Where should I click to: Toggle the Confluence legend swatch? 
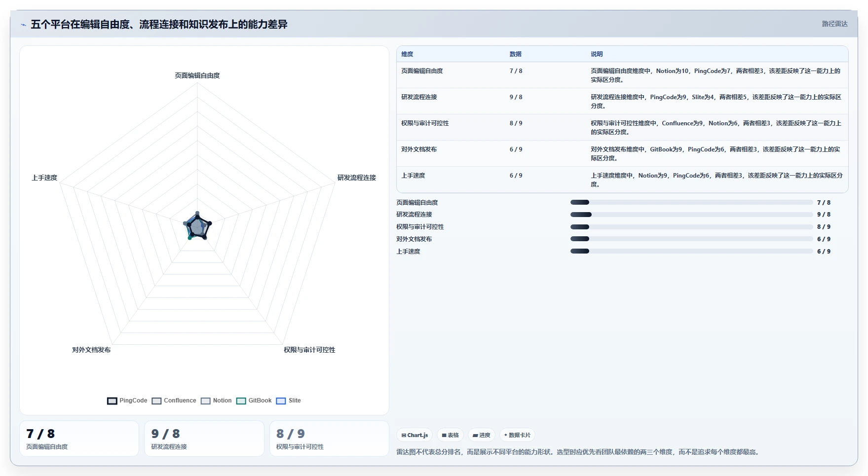(x=156, y=401)
